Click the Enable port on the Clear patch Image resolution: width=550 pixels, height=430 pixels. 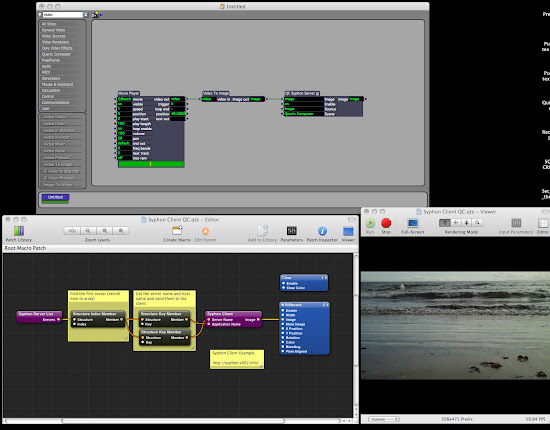coord(283,283)
